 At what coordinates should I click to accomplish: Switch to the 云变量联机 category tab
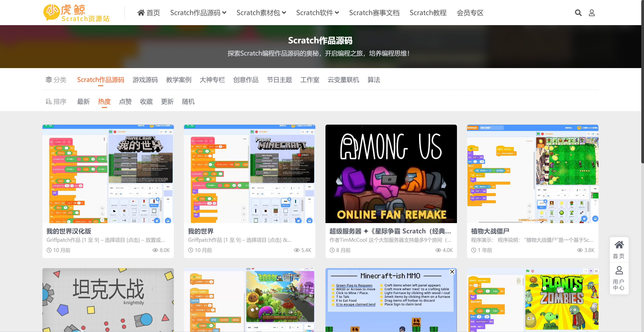(343, 80)
